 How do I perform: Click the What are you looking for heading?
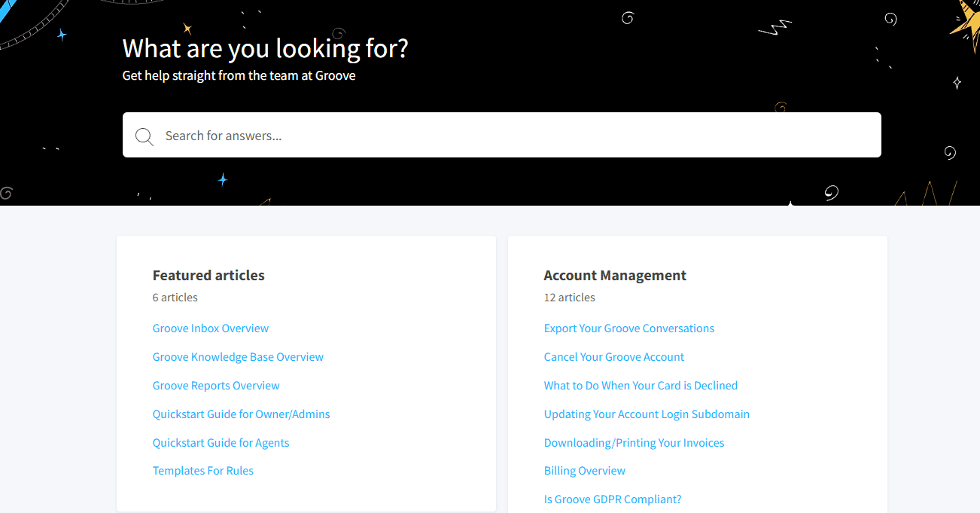point(265,48)
